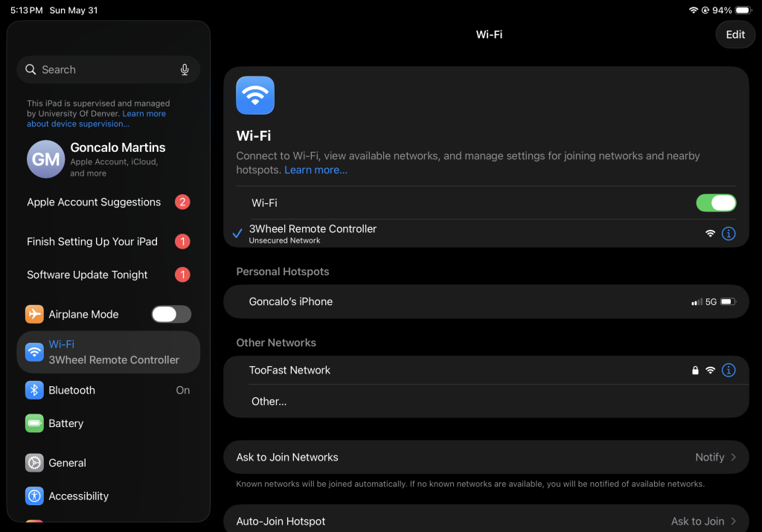Tap the Edit button
This screenshot has height=532, width=762.
tap(735, 34)
